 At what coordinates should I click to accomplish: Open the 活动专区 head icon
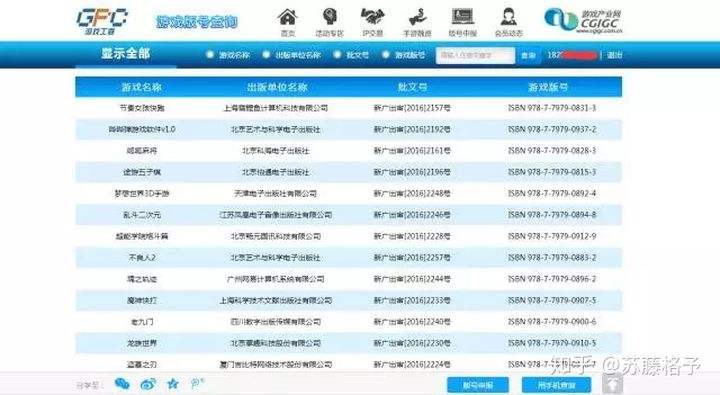click(x=329, y=17)
